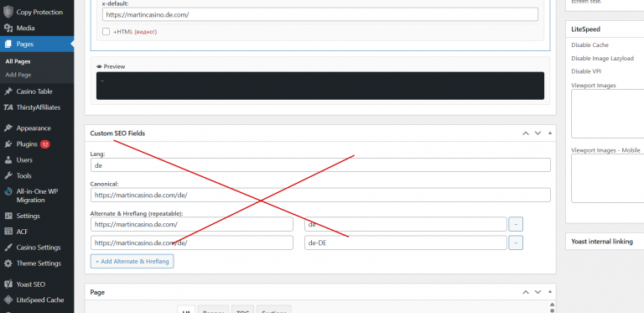Click the Disable Image Lazyload label
644x313 pixels.
(603, 59)
